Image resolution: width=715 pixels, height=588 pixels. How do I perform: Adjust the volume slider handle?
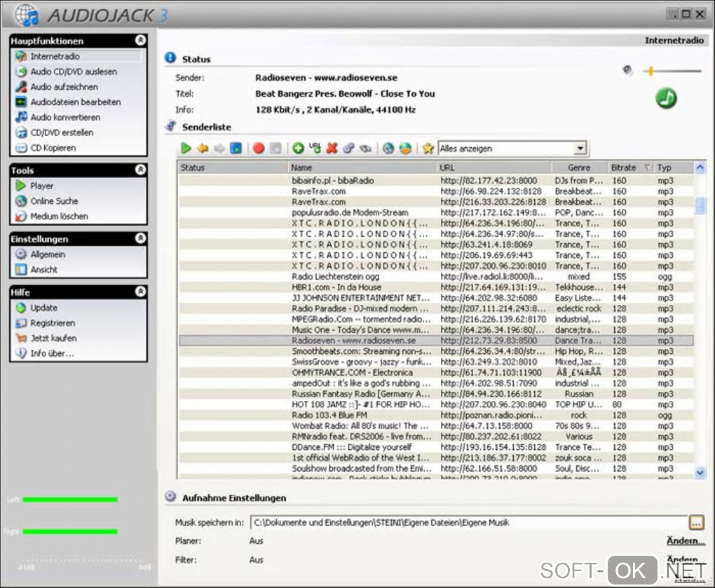[x=651, y=71]
